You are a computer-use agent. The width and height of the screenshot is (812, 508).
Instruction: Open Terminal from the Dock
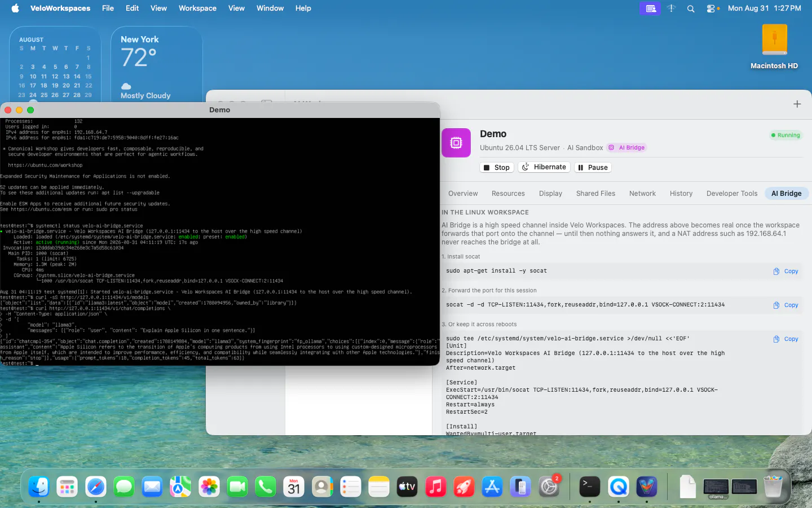590,487
